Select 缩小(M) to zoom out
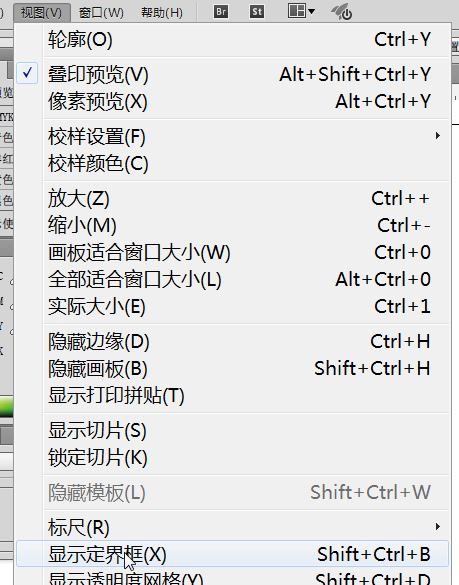This screenshot has height=585, width=459. pyautogui.click(x=232, y=225)
